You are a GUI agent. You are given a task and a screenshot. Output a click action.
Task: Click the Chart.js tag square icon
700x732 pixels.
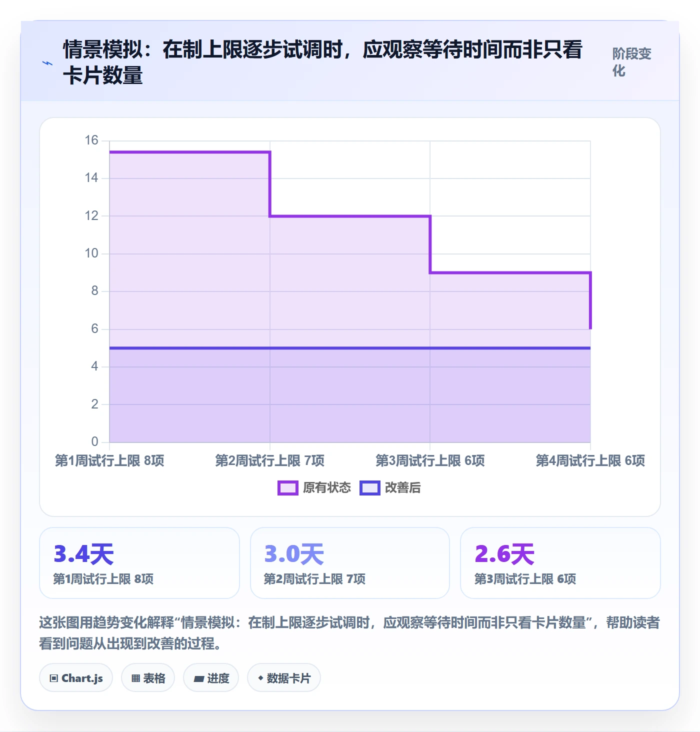[x=54, y=678]
